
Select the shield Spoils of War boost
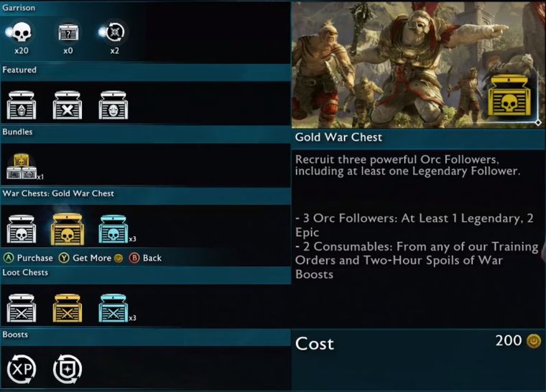click(x=68, y=369)
